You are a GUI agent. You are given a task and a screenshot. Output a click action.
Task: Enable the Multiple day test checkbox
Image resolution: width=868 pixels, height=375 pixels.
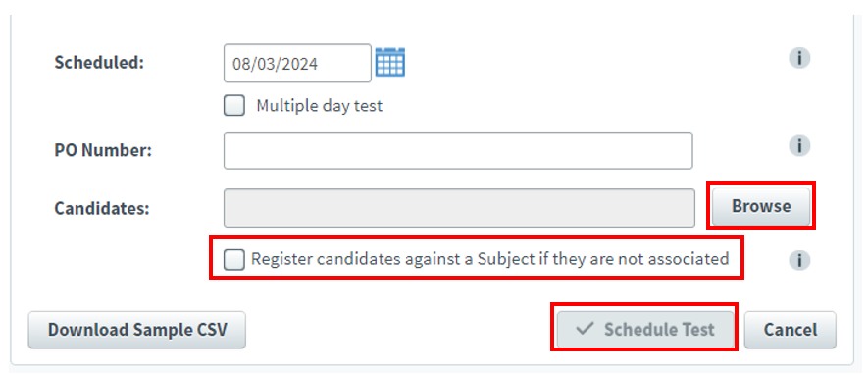234,105
